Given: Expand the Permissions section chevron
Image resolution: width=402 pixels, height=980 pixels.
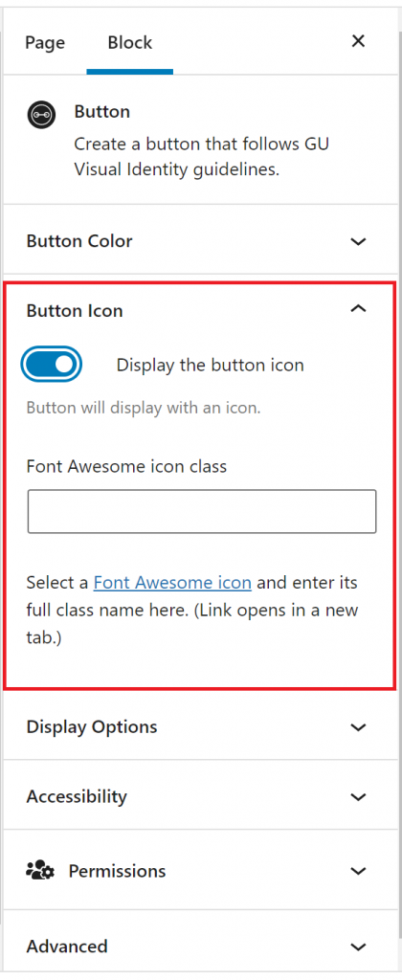Looking at the screenshot, I should (x=358, y=871).
